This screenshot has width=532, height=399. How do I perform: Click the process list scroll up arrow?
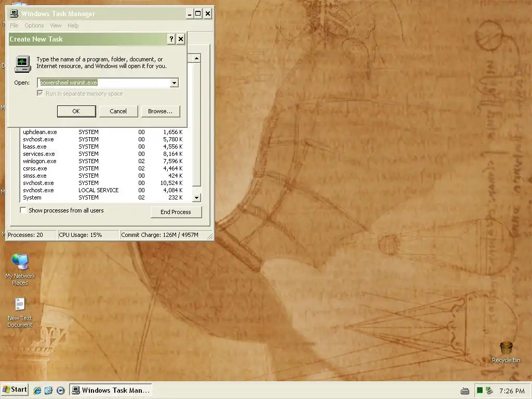point(196,58)
